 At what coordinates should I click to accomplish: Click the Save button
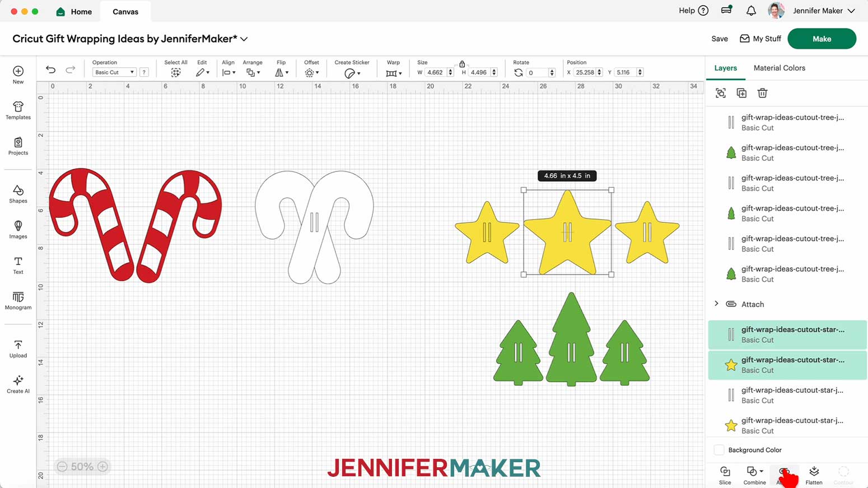click(x=720, y=39)
